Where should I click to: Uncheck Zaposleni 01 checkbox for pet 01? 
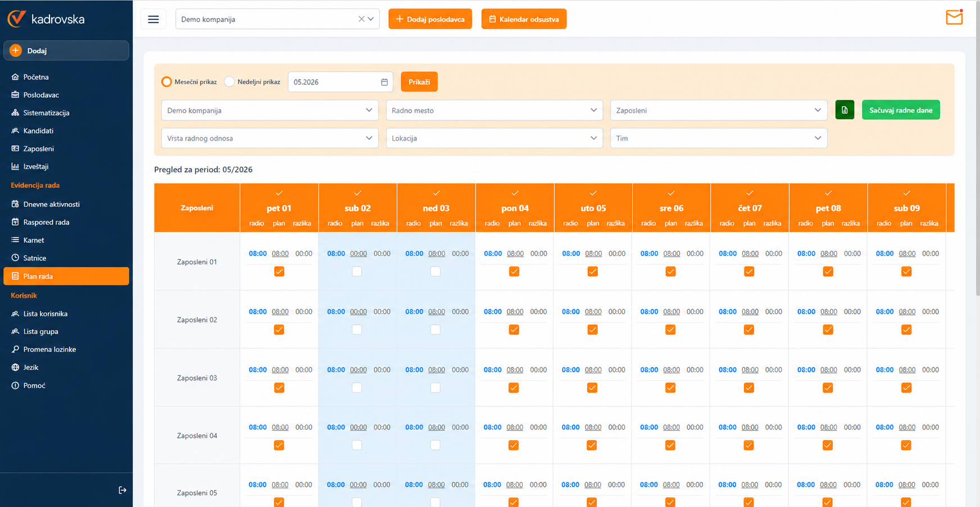click(x=279, y=271)
